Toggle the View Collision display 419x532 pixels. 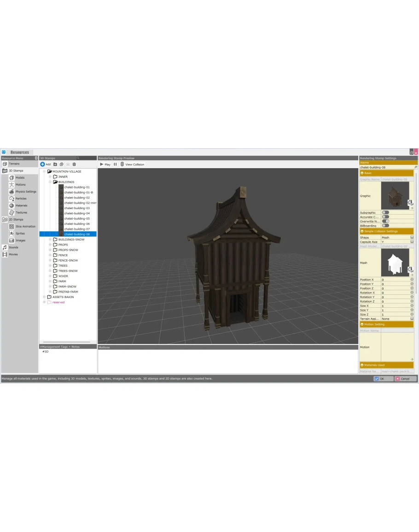click(132, 164)
